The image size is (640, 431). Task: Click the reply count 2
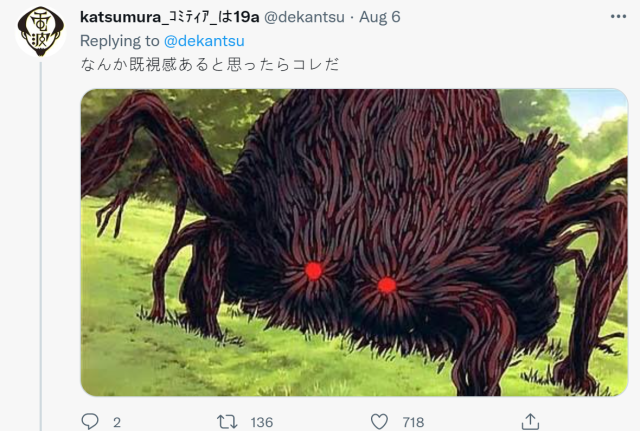click(x=117, y=422)
